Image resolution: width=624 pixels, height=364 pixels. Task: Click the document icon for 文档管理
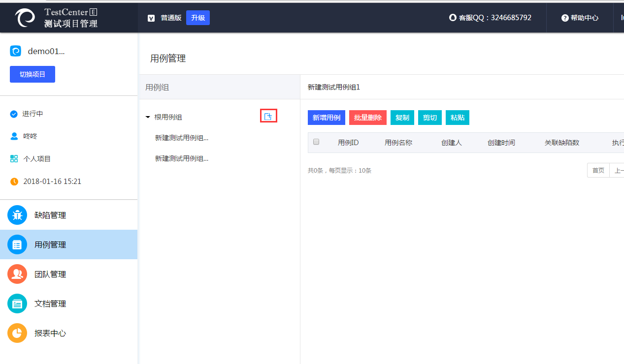point(17,303)
